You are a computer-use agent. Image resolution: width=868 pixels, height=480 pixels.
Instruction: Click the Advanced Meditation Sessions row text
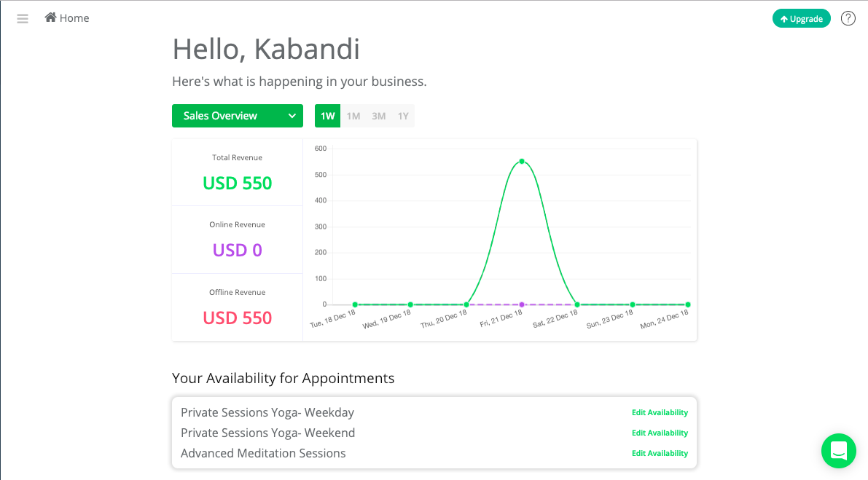(x=263, y=454)
